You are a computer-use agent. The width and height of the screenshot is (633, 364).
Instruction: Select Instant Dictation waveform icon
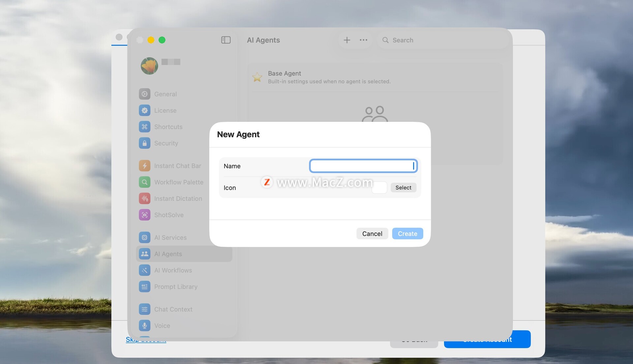(144, 199)
